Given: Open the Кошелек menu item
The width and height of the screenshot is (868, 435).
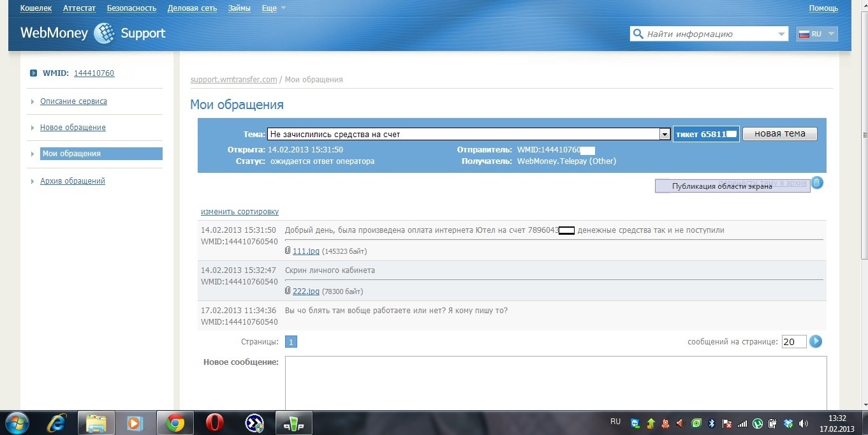Looking at the screenshot, I should (36, 8).
